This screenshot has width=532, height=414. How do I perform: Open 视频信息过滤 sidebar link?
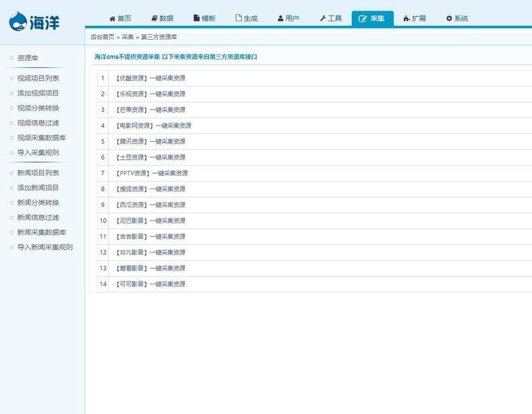(38, 123)
